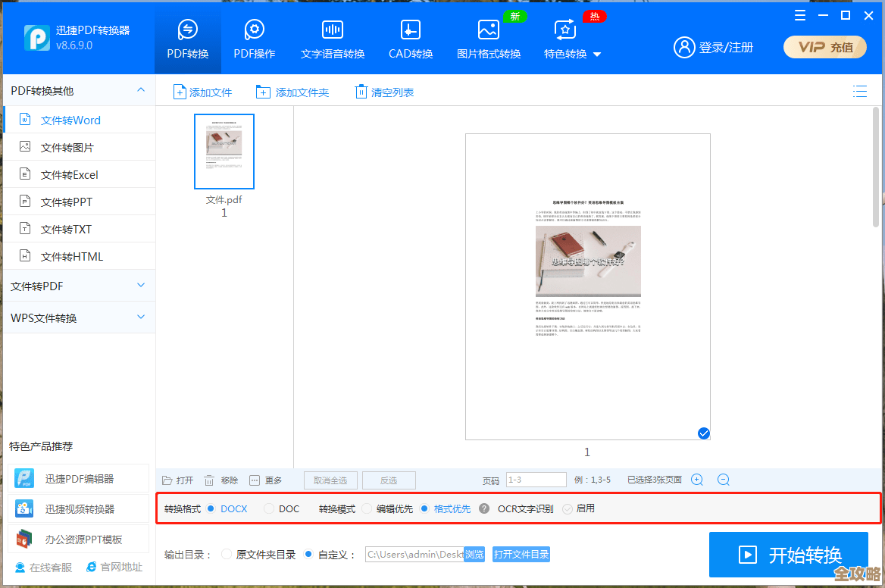Toggle the list view icon at top right
The height and width of the screenshot is (588, 885).
tap(860, 91)
